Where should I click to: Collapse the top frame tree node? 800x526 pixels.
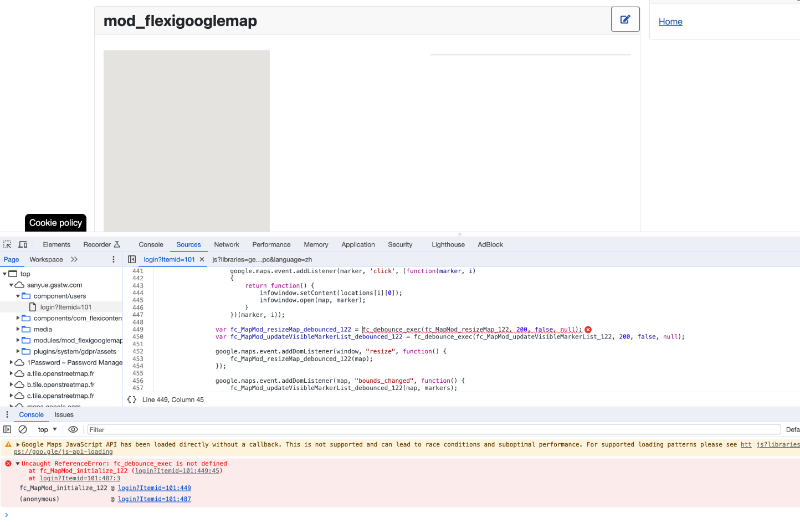tap(5, 273)
